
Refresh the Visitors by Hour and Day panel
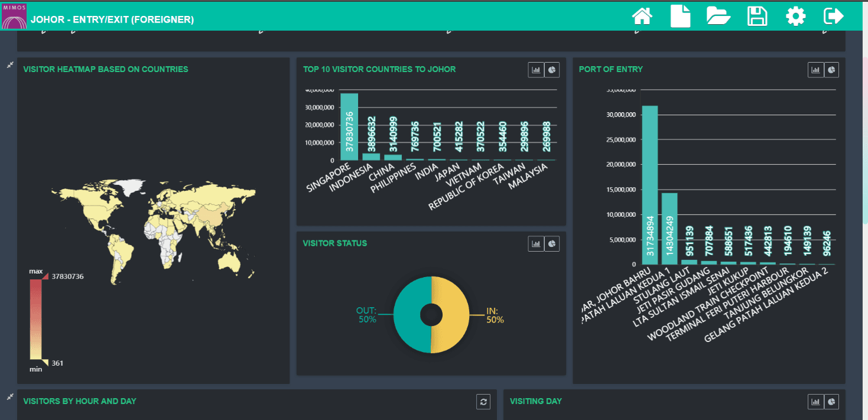click(x=483, y=402)
